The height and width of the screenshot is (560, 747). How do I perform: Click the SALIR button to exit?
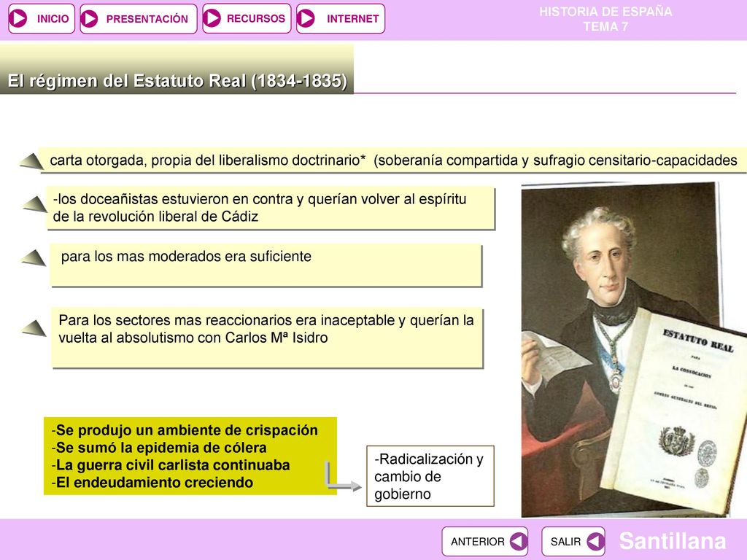pos(573,542)
